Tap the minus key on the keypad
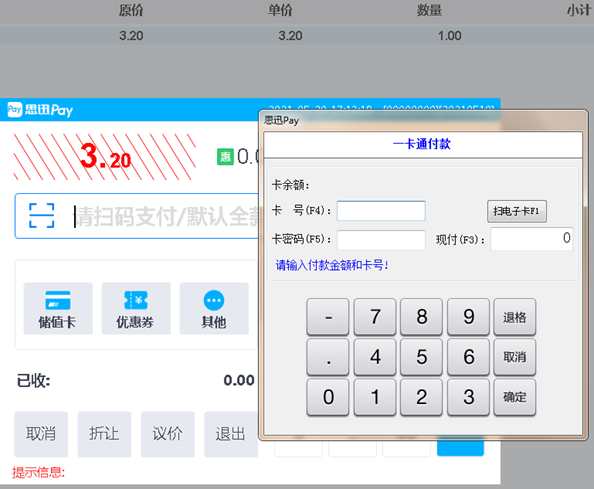The height and width of the screenshot is (489, 594). 328,317
